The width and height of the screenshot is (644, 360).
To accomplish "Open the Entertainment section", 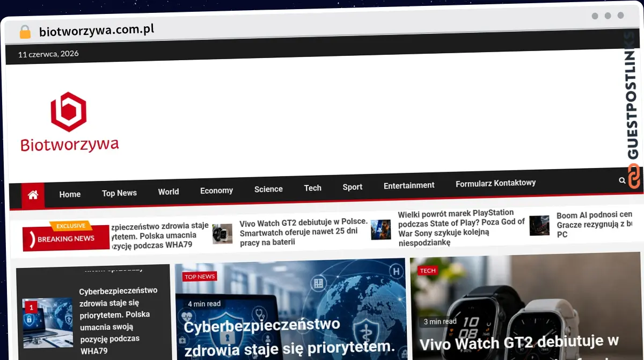I will 409,185.
